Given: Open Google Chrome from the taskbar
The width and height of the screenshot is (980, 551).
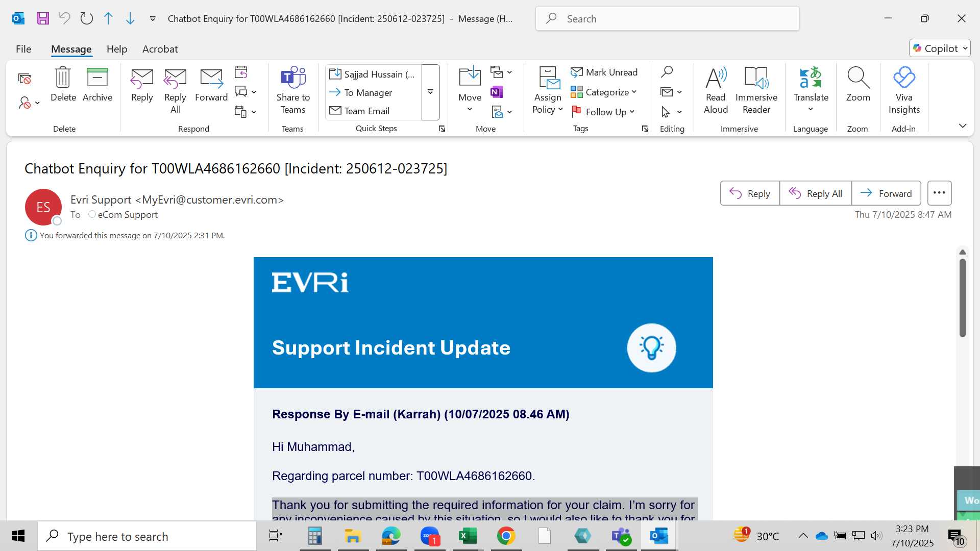Looking at the screenshot, I should [506, 536].
